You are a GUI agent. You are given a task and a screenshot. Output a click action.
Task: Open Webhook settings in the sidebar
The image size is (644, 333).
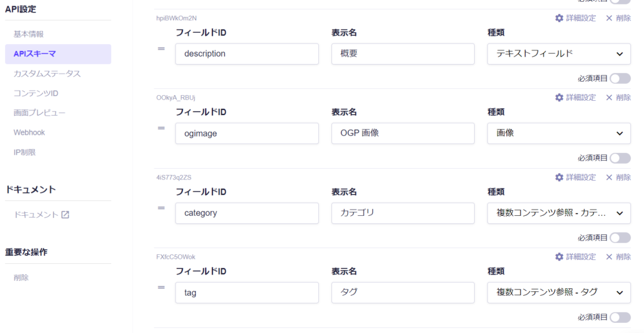[30, 133]
